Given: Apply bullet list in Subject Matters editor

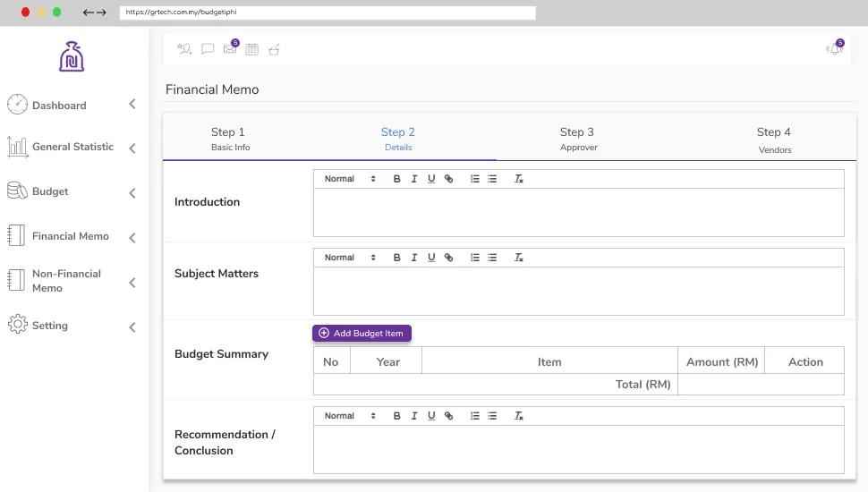Looking at the screenshot, I should click(x=492, y=258).
